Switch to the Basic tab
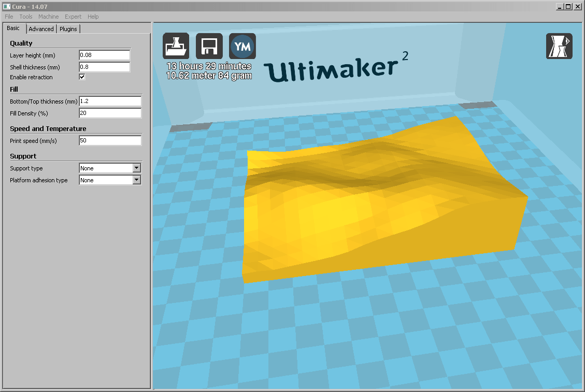This screenshot has height=392, width=585. [14, 28]
